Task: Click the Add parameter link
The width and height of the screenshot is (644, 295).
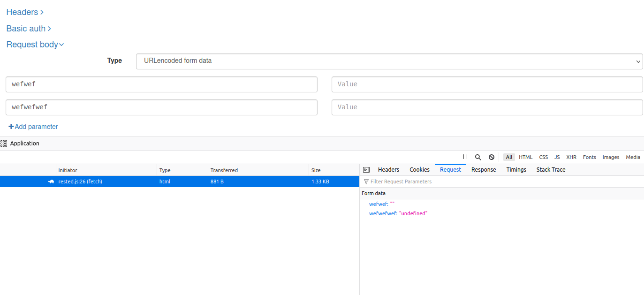Action: coord(33,127)
